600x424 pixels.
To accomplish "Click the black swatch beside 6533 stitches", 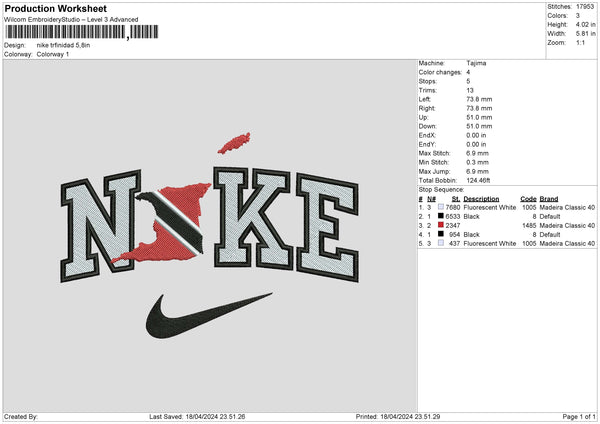I will tap(441, 216).
